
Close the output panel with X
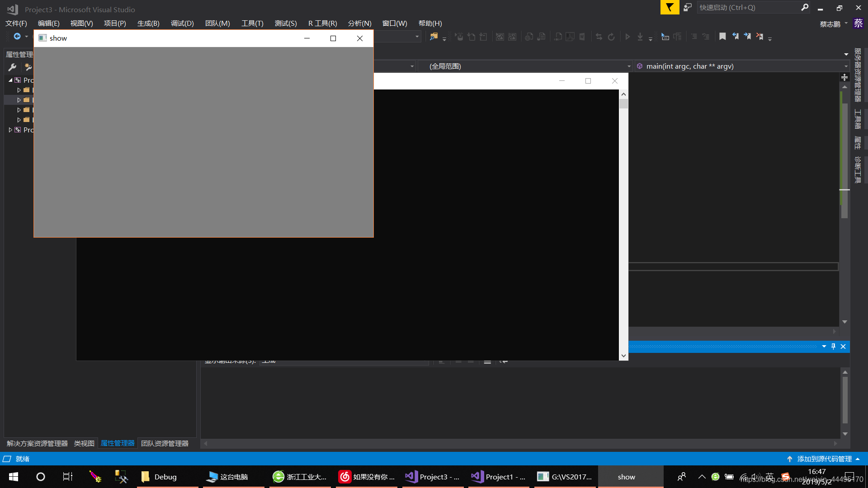tap(843, 347)
